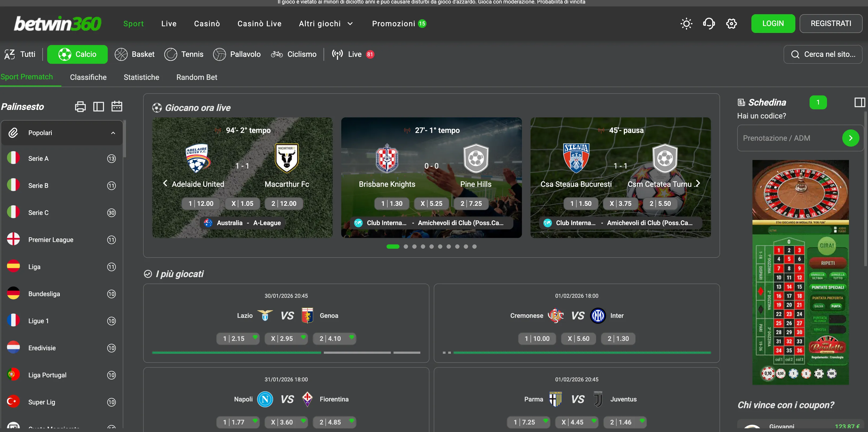Click the Csa Steaua Bucuresti crest
Screen dimensions: 868x432
tap(576, 158)
